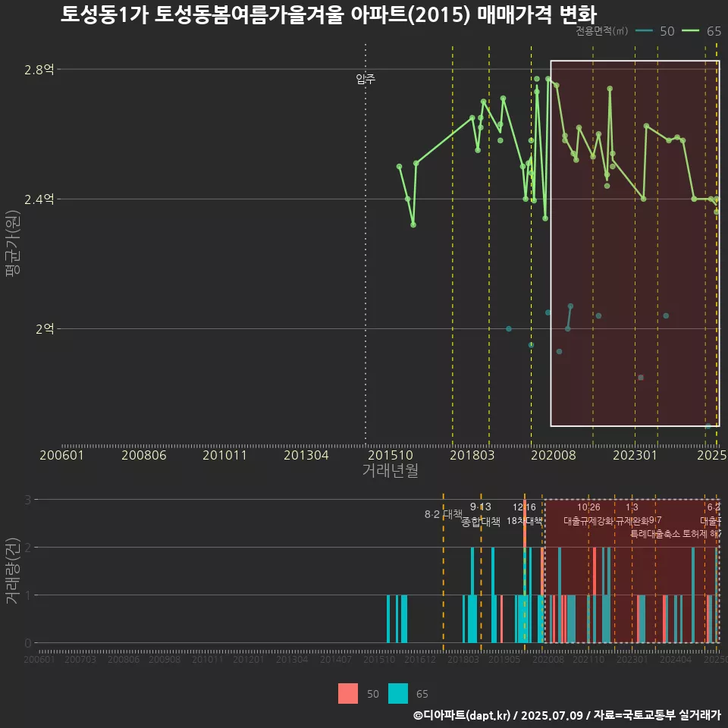Click 201510 on the price chart axis
This screenshot has width=728, height=728.
click(391, 455)
